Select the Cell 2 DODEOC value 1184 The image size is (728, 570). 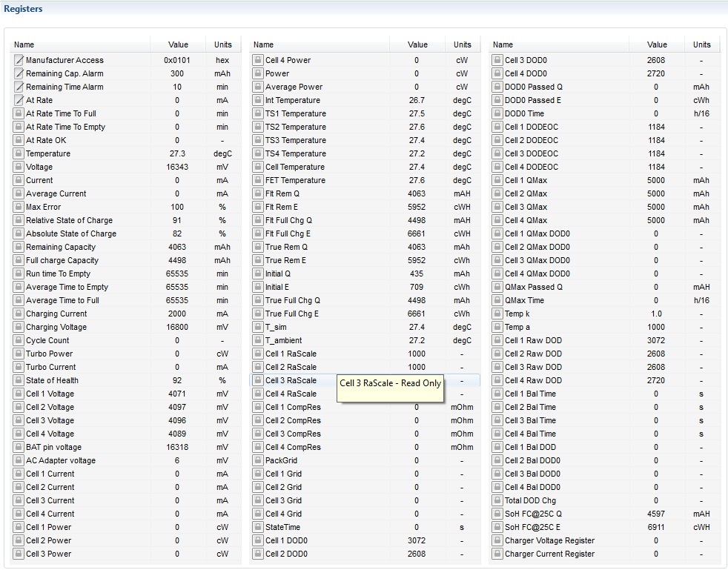click(656, 140)
